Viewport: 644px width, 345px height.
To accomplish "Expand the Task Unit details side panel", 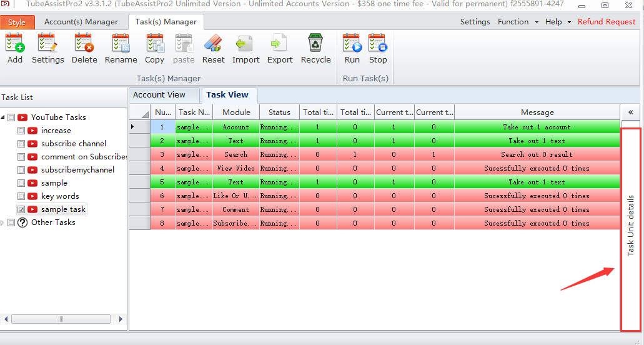I will click(630, 111).
